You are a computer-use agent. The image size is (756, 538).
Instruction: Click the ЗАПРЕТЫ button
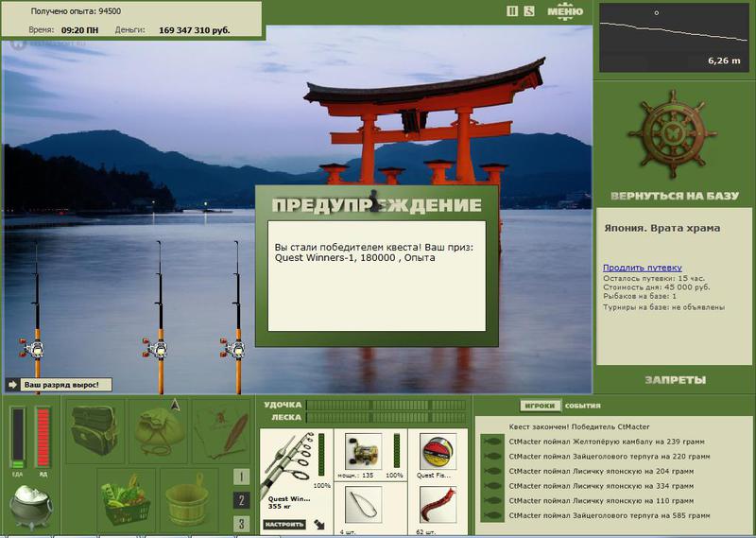pos(675,380)
